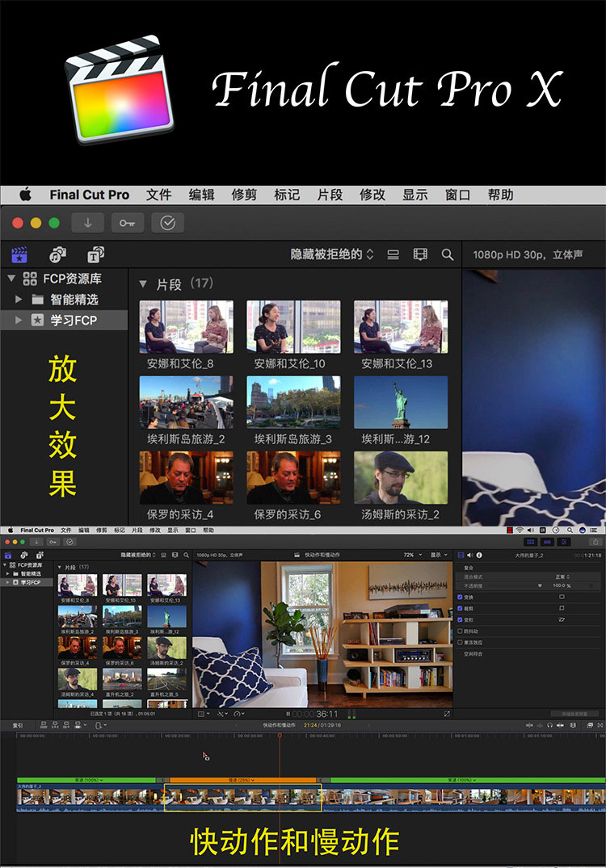Image resolution: width=606 pixels, height=868 pixels.
Task: Open 文件 menu in enlarged menu bar
Action: (158, 195)
